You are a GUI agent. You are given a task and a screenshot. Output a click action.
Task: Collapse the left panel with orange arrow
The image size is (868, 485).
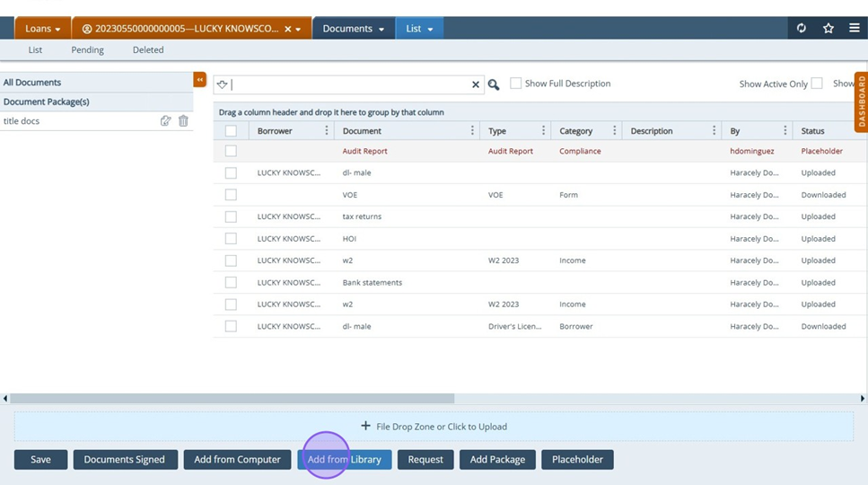pos(200,80)
